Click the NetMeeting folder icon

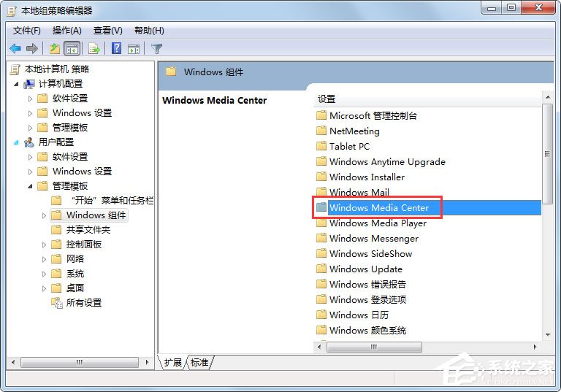(x=321, y=131)
